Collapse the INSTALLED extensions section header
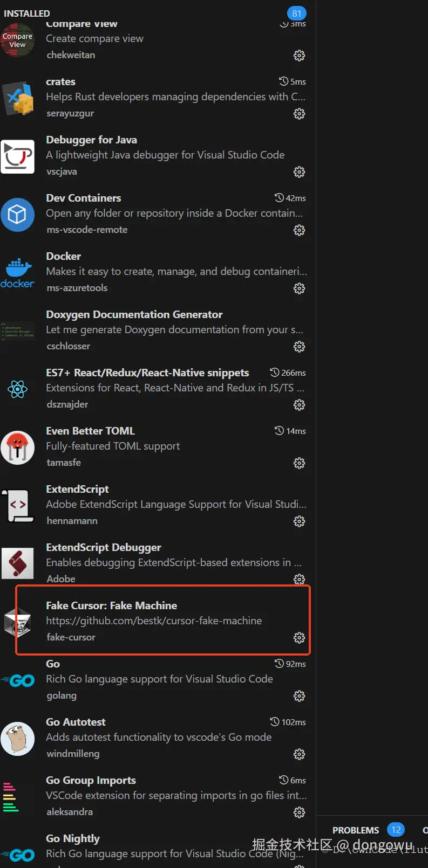The height and width of the screenshot is (868, 428). pos(27,13)
